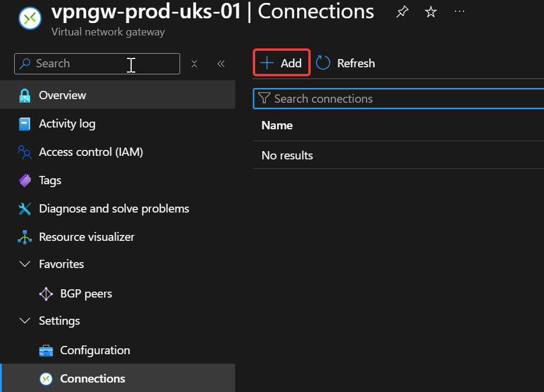
Task: Click the Name column header
Action: pyautogui.click(x=277, y=125)
